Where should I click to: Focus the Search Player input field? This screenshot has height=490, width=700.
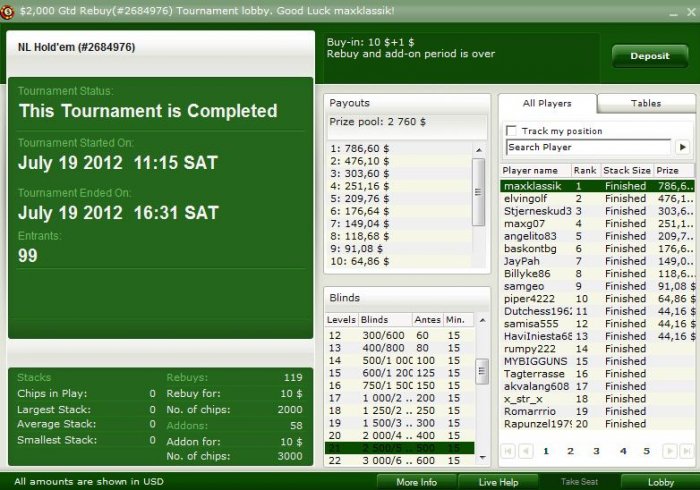coord(588,147)
